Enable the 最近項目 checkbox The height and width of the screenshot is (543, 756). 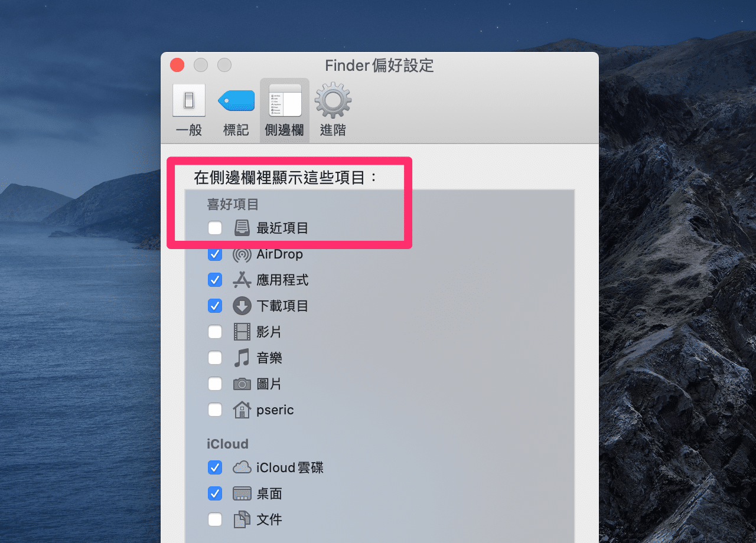pos(215,228)
